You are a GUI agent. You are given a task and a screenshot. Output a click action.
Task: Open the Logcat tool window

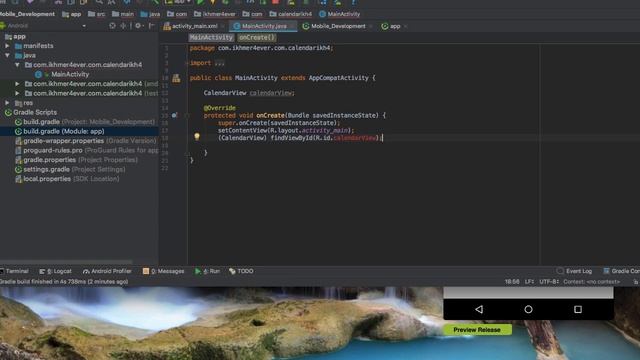56,271
